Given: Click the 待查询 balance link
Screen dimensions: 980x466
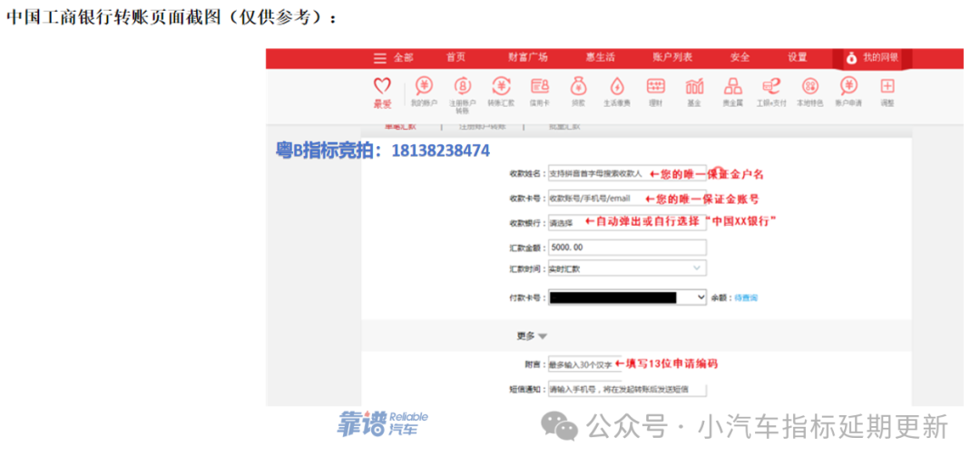Looking at the screenshot, I should tap(746, 297).
